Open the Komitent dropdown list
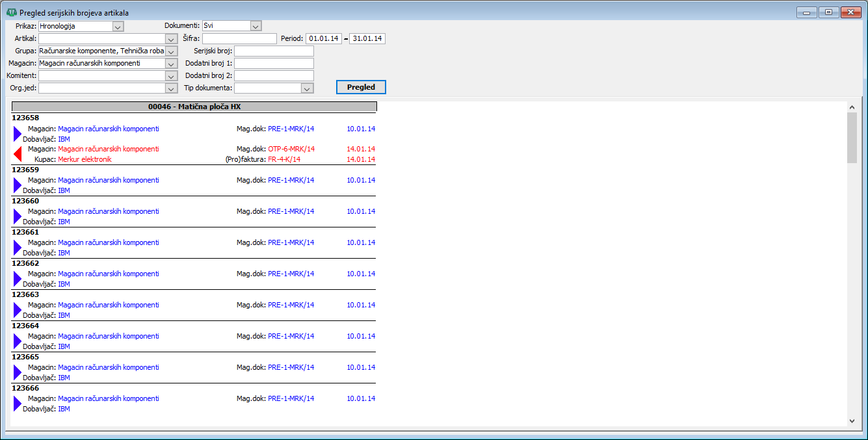The height and width of the screenshot is (440, 868). [x=172, y=76]
